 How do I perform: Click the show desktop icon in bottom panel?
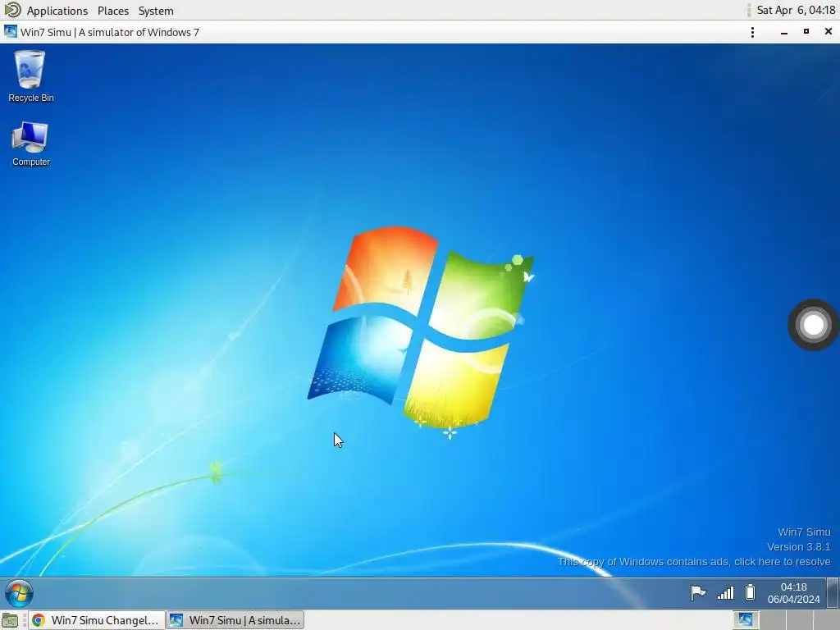10,621
